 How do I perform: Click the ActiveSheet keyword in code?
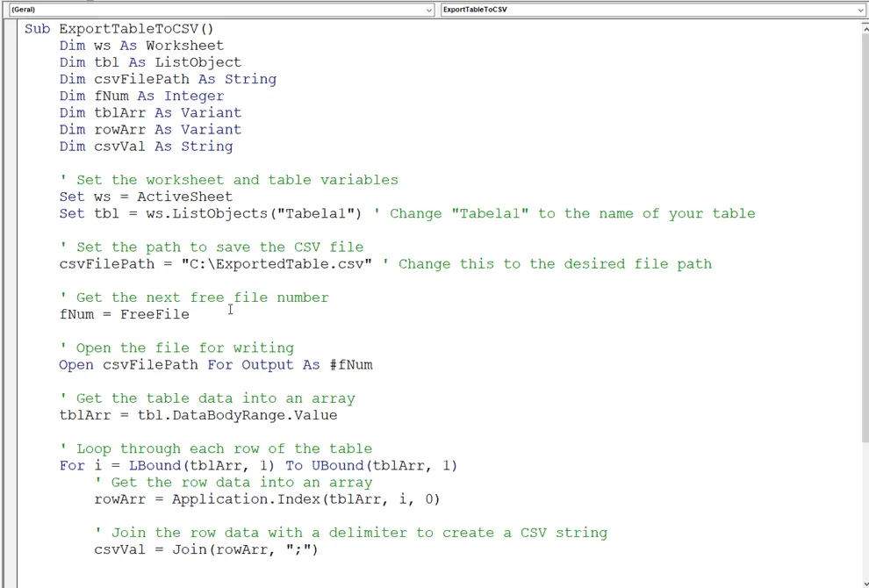(x=185, y=197)
